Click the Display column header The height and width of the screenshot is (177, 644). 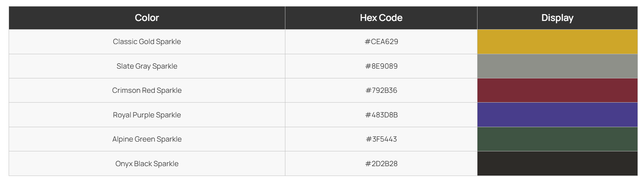pyautogui.click(x=557, y=18)
